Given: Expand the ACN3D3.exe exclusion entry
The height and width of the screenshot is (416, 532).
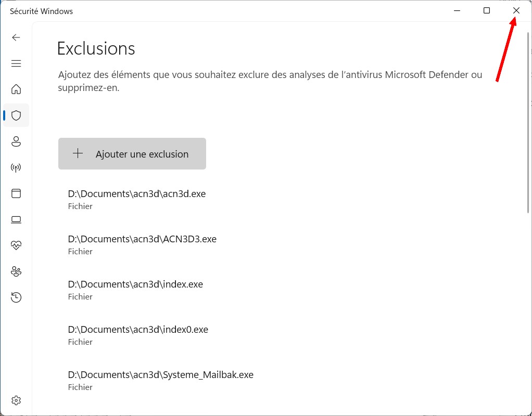Looking at the screenshot, I should (x=142, y=244).
